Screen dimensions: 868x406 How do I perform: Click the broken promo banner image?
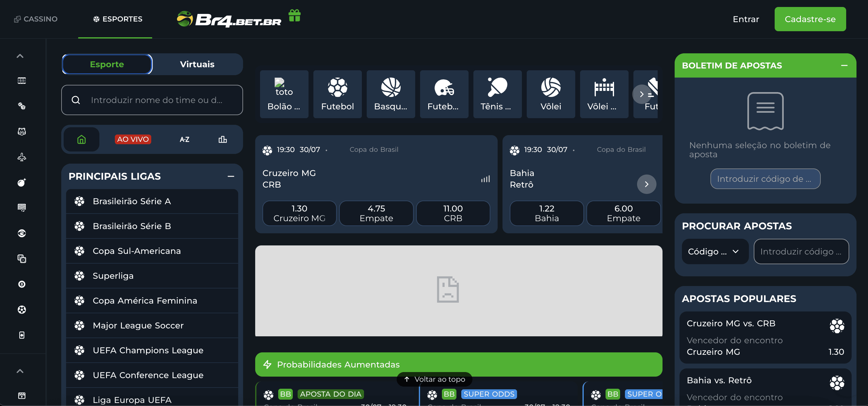coord(459,291)
